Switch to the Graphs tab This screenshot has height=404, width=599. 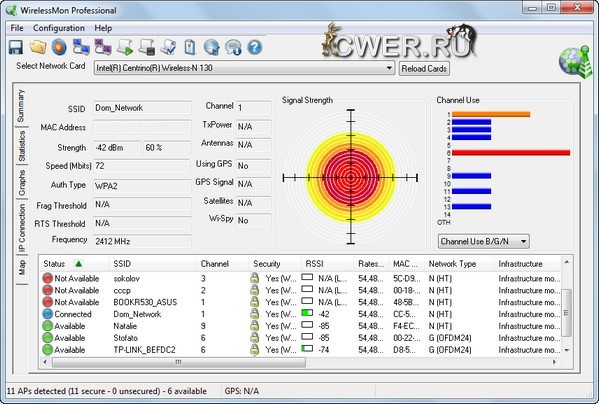pos(22,183)
